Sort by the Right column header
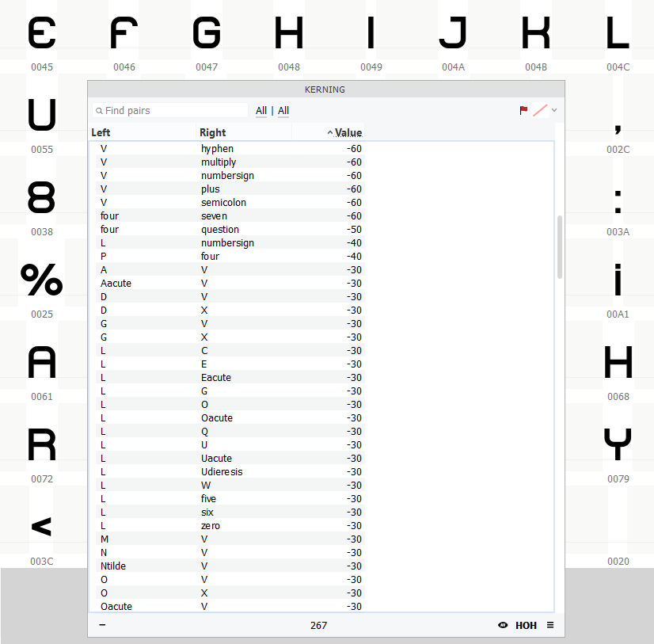This screenshot has height=644, width=654. [x=244, y=132]
